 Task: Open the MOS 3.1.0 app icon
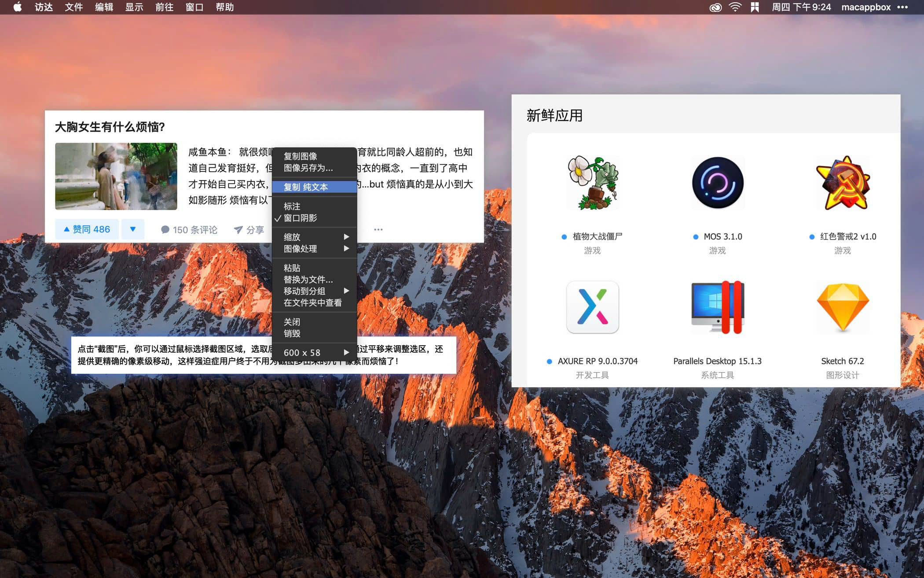coord(717,183)
